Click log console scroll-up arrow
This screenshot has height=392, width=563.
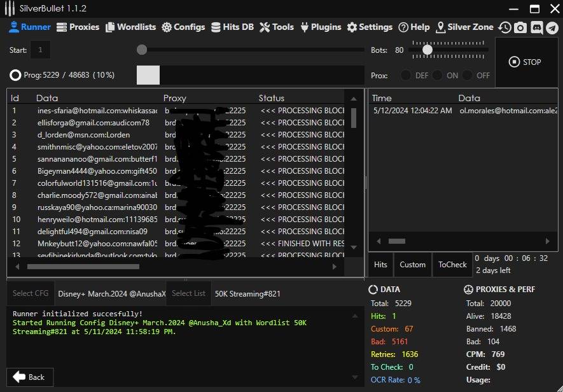coord(355,316)
